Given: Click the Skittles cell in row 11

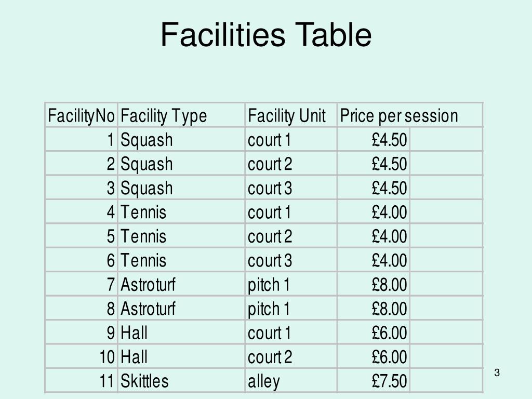Looking at the screenshot, I should point(181,380).
